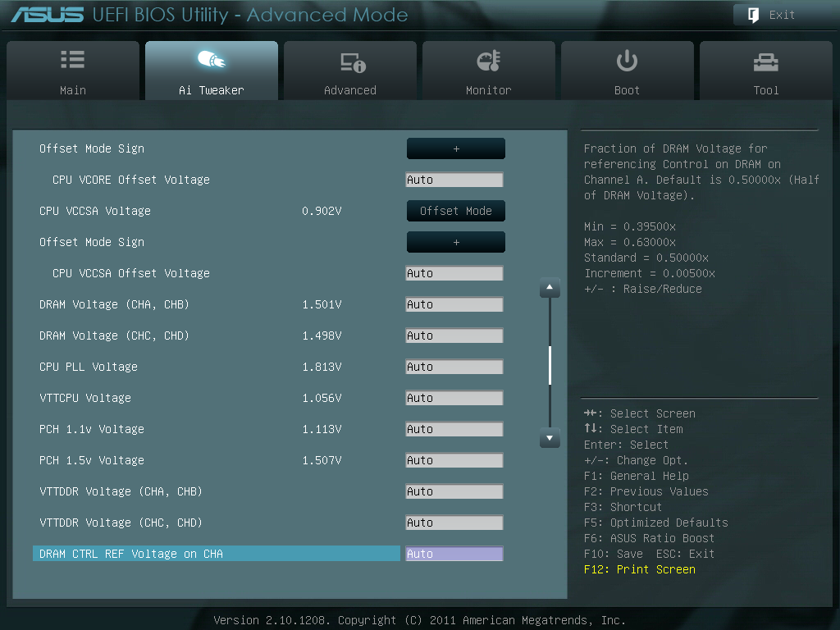This screenshot has width=840, height=630.
Task: Select the VTTDDR Voltage (CHC, CHD) Auto field
Action: pos(454,523)
